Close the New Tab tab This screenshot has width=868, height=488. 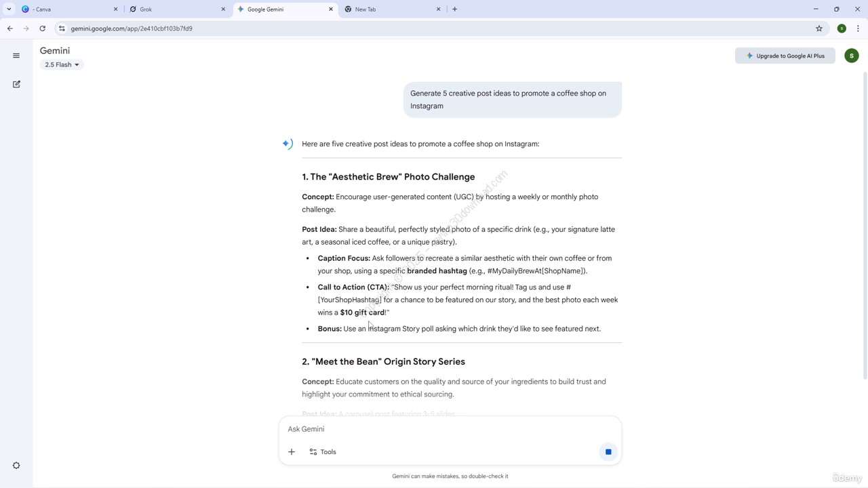point(438,9)
